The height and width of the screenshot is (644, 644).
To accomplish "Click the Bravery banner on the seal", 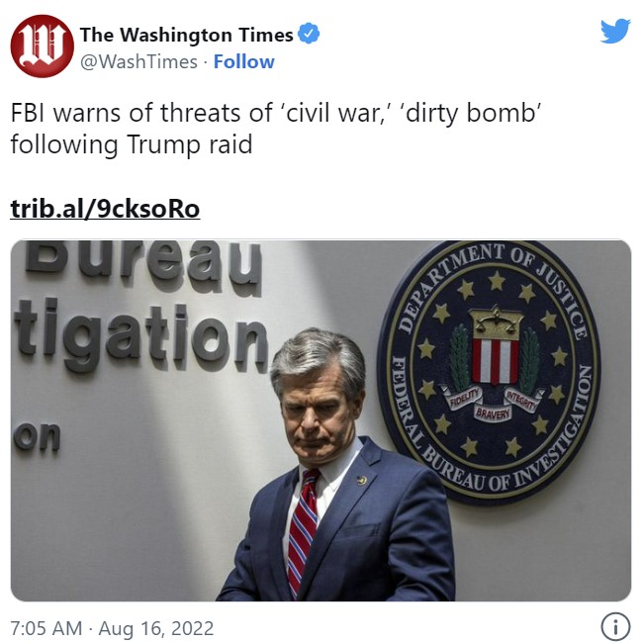I will click(493, 414).
